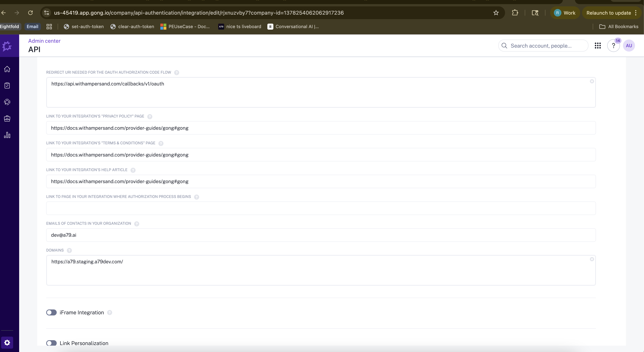Open the Google apps grid icon
The image size is (644, 352).
598,45
